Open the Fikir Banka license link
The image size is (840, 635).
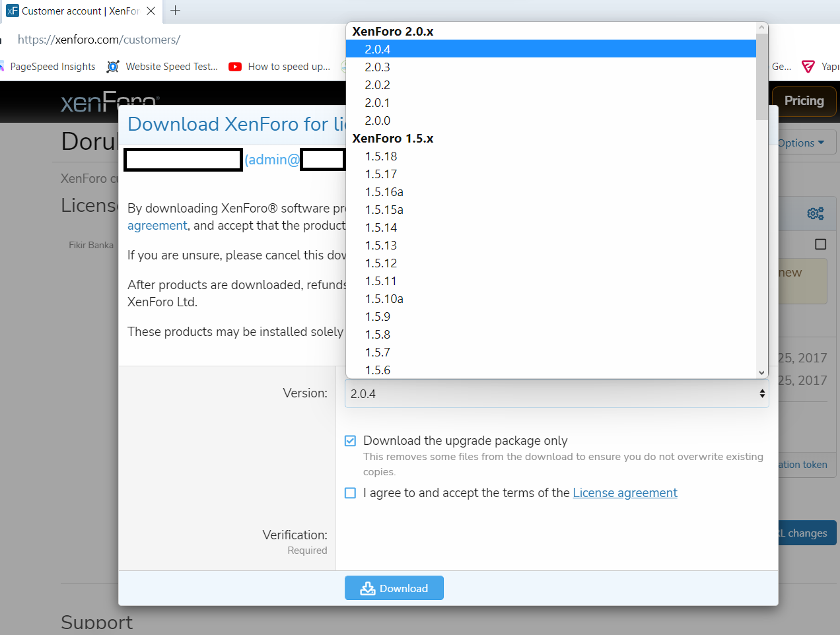pyautogui.click(x=91, y=245)
